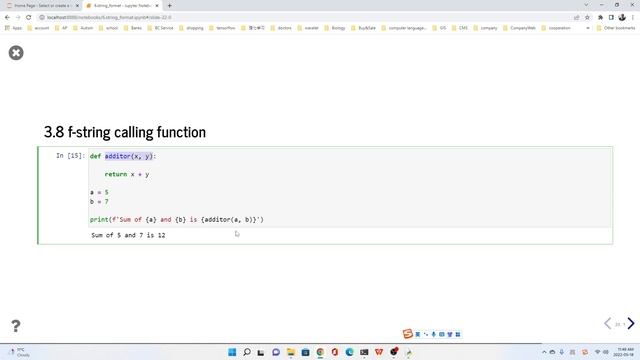
Task: Click the 'a = 5' code line
Action: (x=99, y=192)
